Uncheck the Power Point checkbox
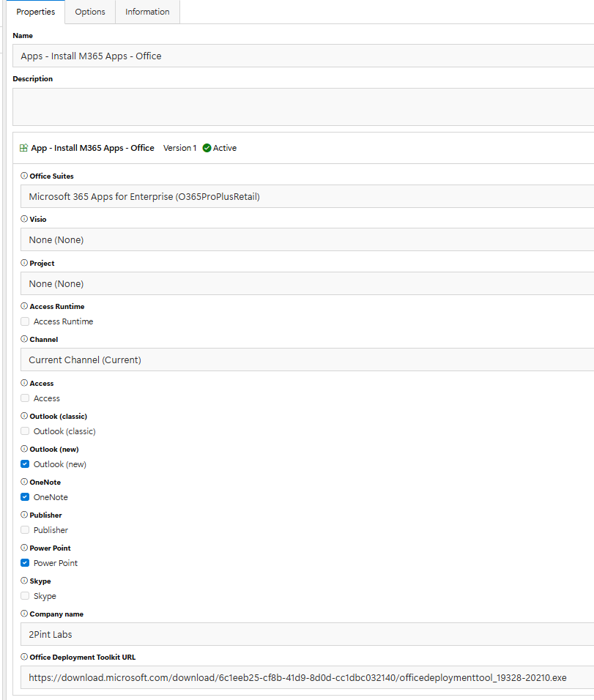This screenshot has width=594, height=700. tap(25, 563)
